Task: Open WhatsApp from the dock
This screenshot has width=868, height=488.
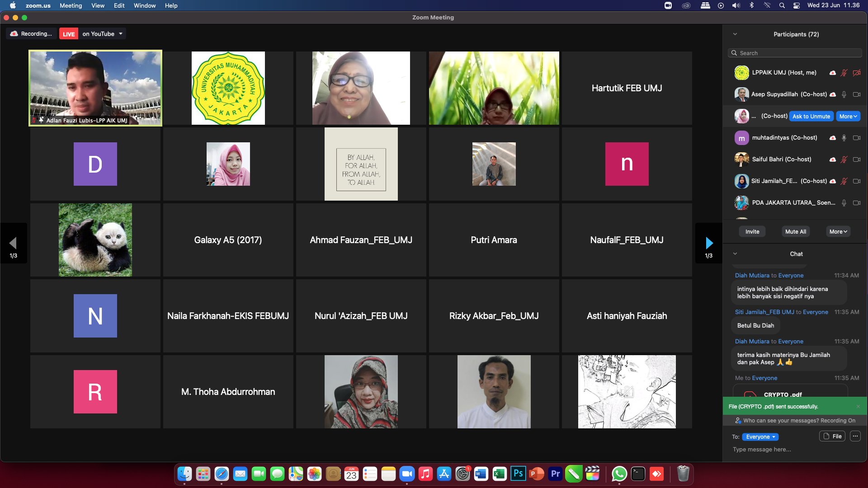Action: pyautogui.click(x=619, y=474)
